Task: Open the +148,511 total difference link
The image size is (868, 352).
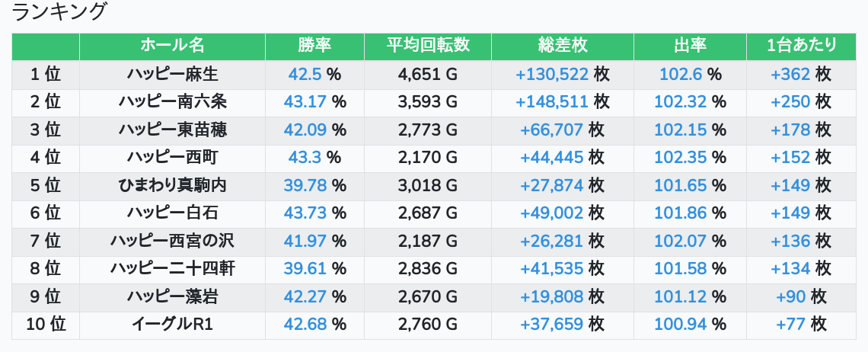Action: coord(552,101)
